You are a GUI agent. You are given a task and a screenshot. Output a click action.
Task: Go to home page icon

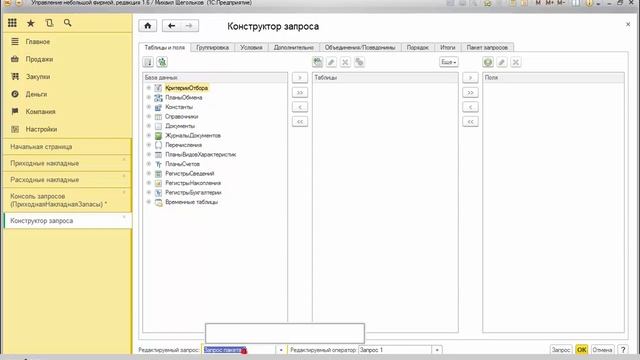coord(148,26)
